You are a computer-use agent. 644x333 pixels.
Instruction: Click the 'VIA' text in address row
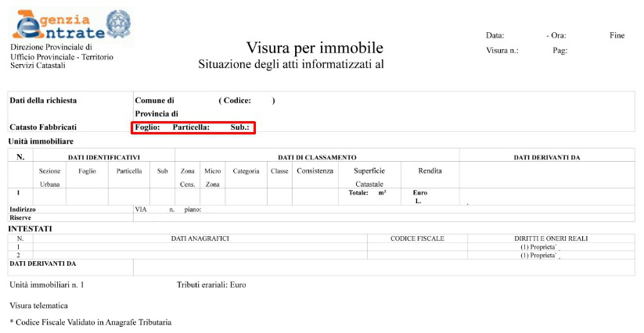[141, 209]
